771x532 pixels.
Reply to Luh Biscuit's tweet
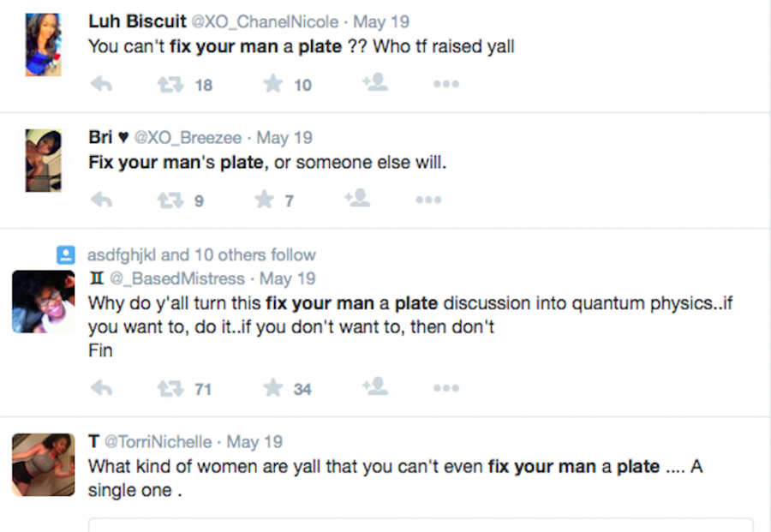(x=101, y=84)
